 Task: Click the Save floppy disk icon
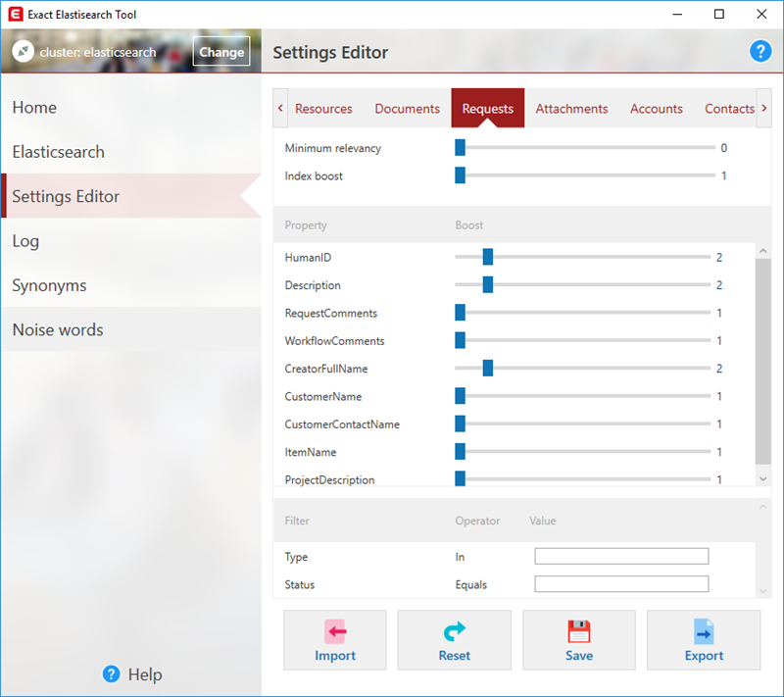(x=579, y=631)
